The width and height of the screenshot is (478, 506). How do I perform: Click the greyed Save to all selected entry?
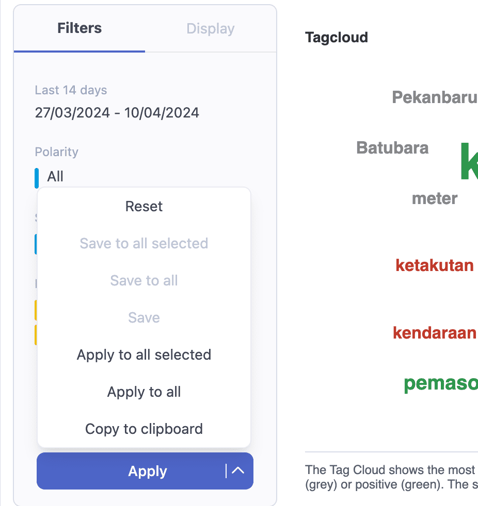tap(144, 243)
